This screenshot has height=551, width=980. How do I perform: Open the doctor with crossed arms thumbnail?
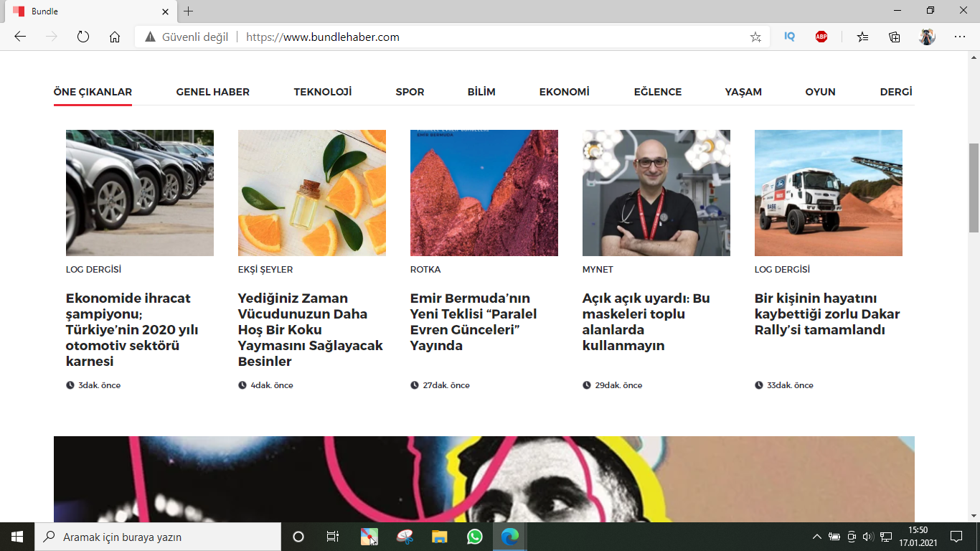(656, 193)
